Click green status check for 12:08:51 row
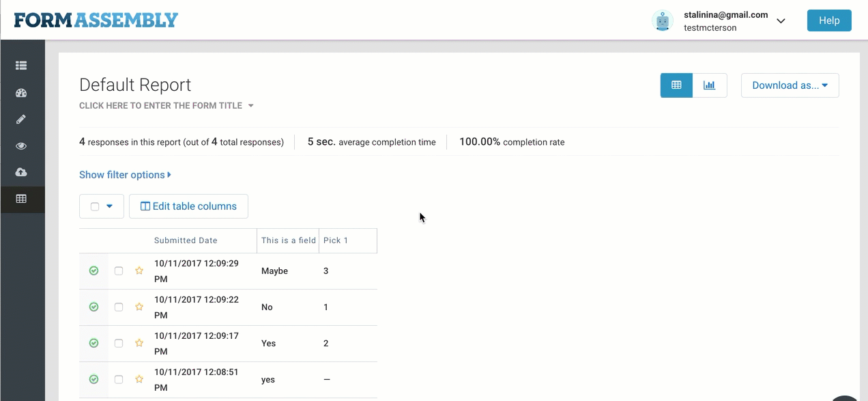This screenshot has height=401, width=868. [93, 379]
